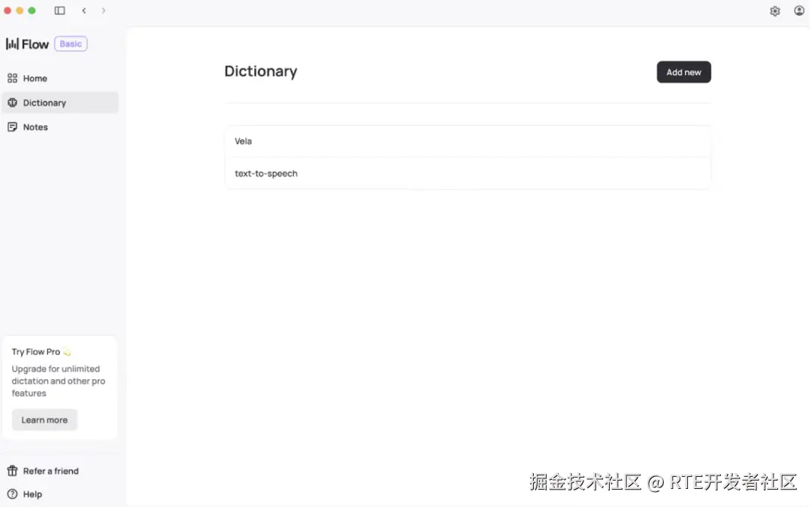Image resolution: width=812 pixels, height=507 pixels.
Task: Open the Refer a friend link
Action: 51,471
